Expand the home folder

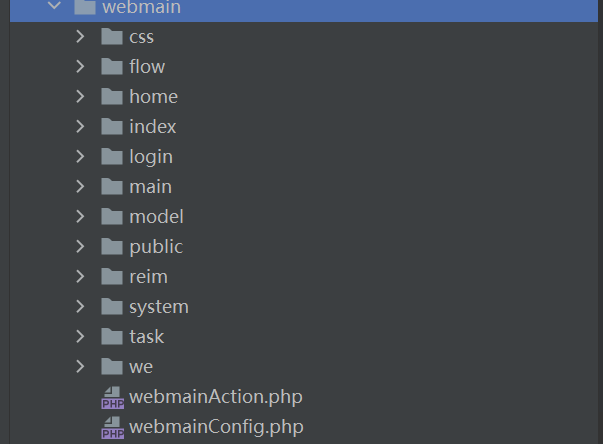tap(80, 96)
